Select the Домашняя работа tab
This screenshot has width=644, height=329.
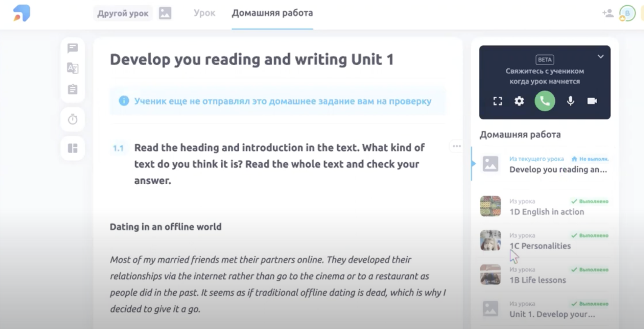click(272, 13)
